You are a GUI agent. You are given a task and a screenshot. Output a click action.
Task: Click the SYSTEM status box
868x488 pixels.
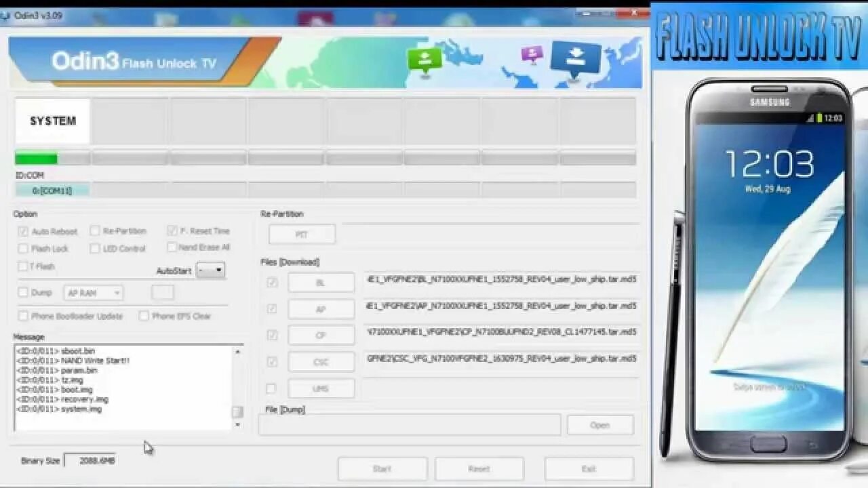pos(52,121)
